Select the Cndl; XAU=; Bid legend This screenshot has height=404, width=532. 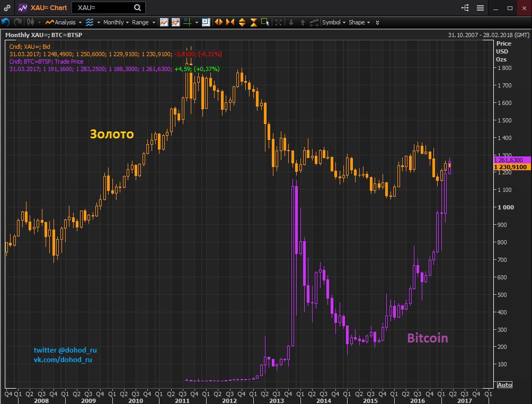tap(30, 47)
